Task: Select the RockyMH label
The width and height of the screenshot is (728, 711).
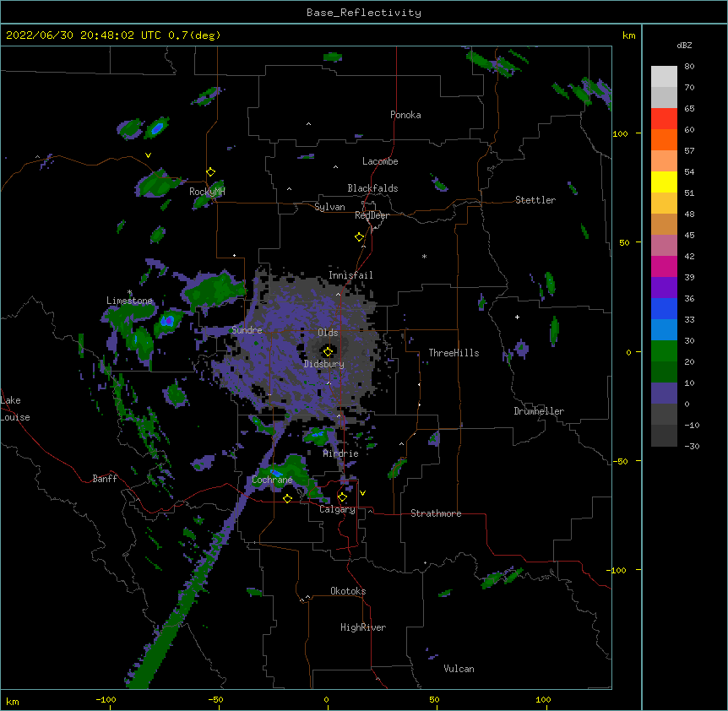Action: click(x=207, y=192)
